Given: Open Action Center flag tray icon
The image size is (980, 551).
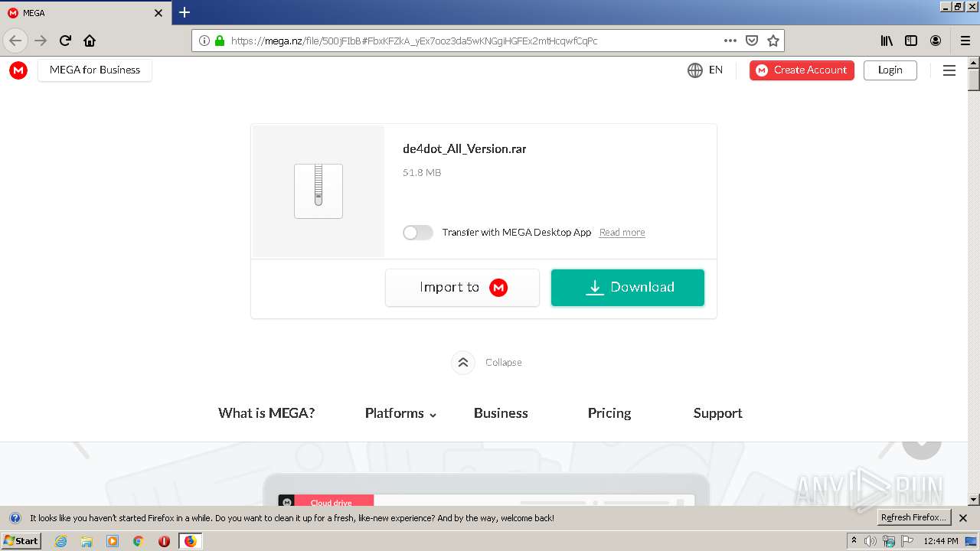Looking at the screenshot, I should tap(907, 541).
